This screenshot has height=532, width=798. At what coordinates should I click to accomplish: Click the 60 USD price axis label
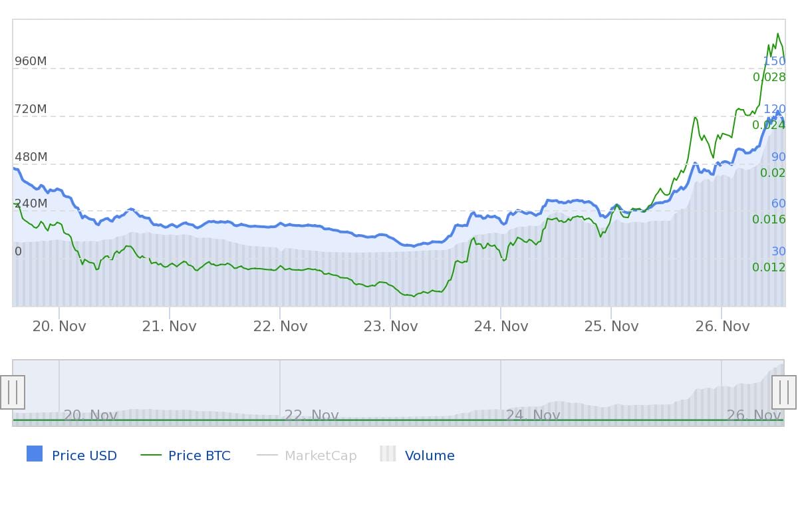pos(779,203)
